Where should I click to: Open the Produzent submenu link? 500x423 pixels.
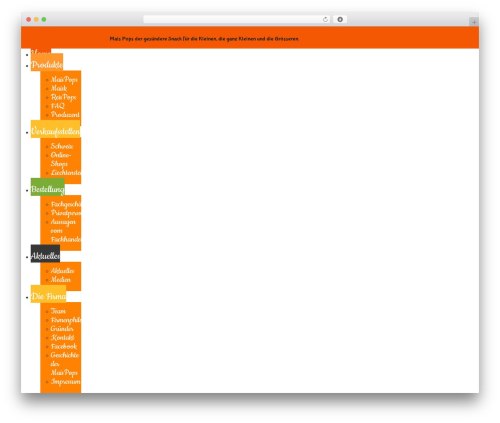65,115
